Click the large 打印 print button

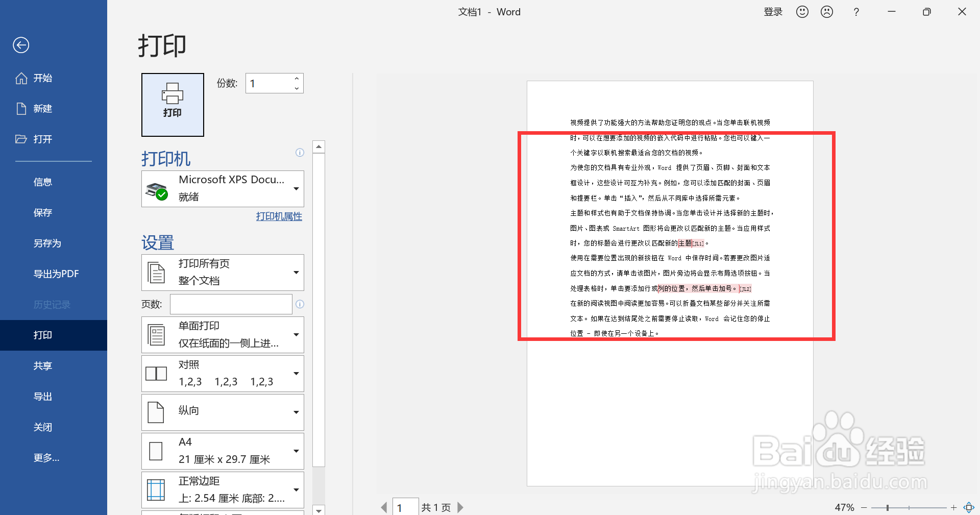point(173,105)
